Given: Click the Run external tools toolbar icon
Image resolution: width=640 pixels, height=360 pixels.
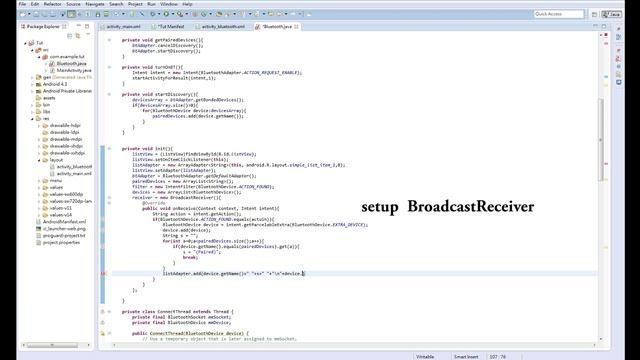Looking at the screenshot, I should [180, 14].
